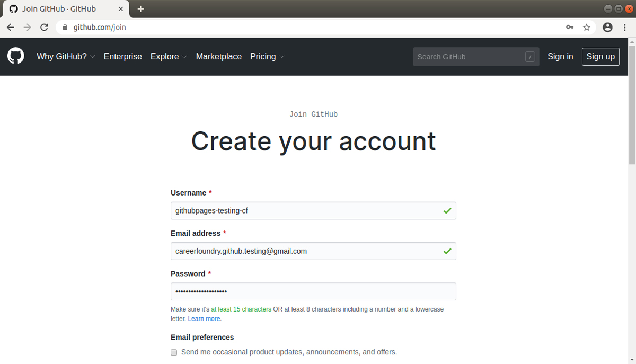Click the GitHub Octocat logo
This screenshot has width=636, height=364.
15,56
